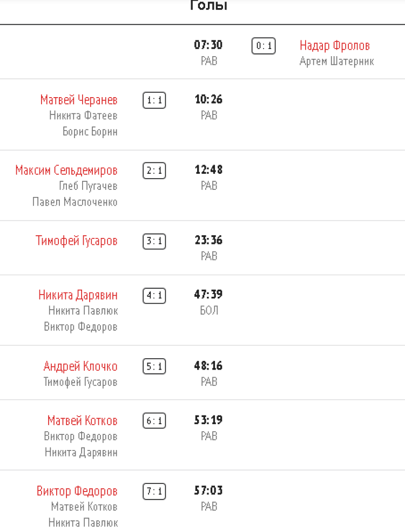Open goal scorer Матвей Черанев
This screenshot has width=405, height=532.
pos(79,100)
